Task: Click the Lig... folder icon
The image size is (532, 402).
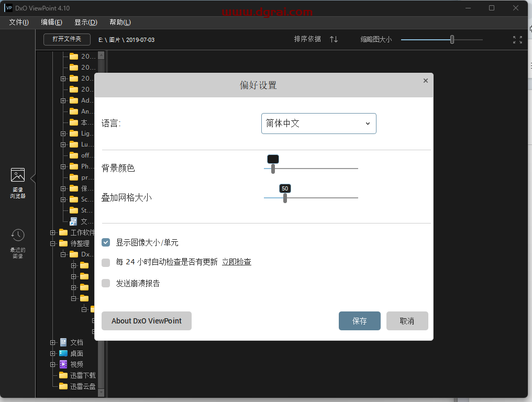Action: pyautogui.click(x=74, y=133)
